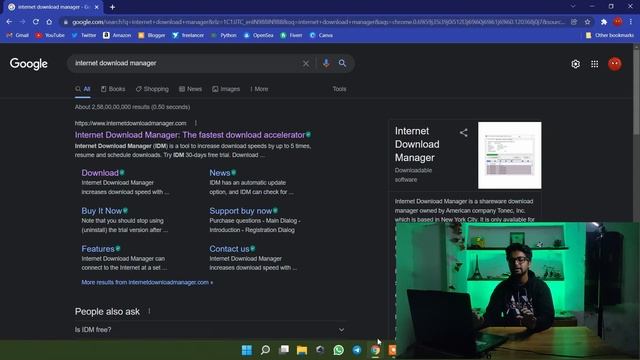Click the Chrome address bar URL
The width and height of the screenshot is (640, 360).
point(318,22)
